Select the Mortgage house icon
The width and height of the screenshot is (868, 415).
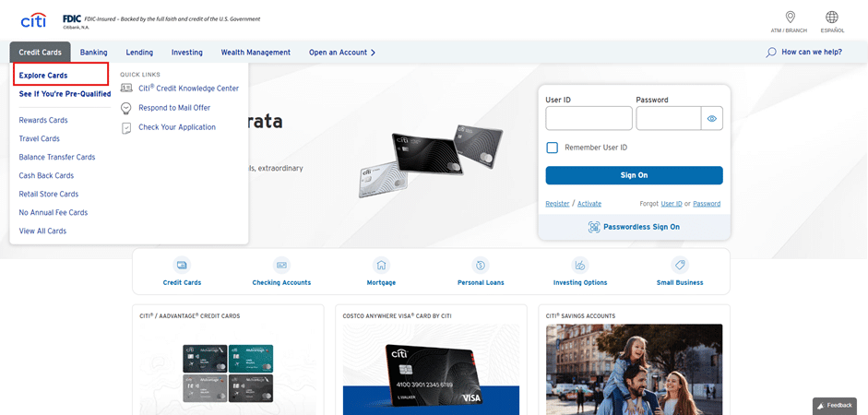point(381,265)
